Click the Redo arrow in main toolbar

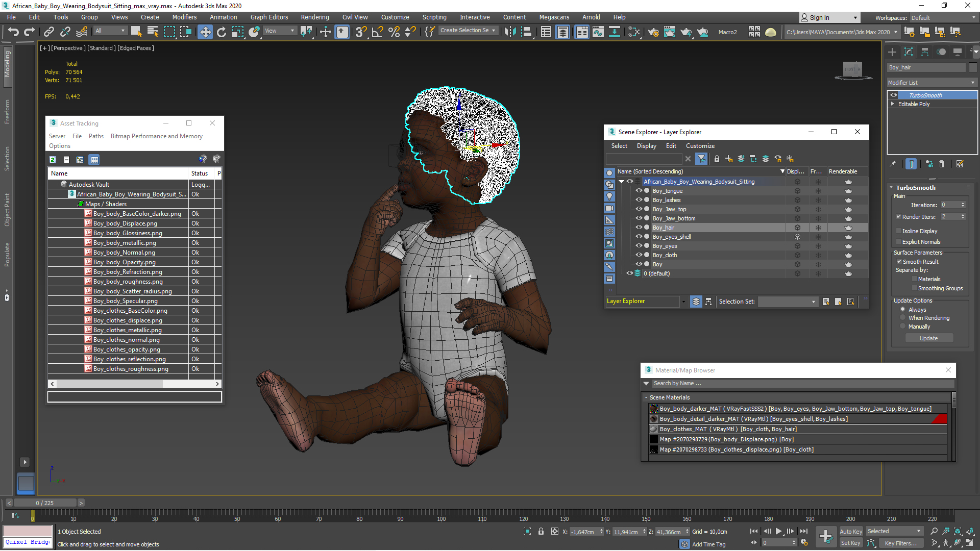[x=30, y=32]
